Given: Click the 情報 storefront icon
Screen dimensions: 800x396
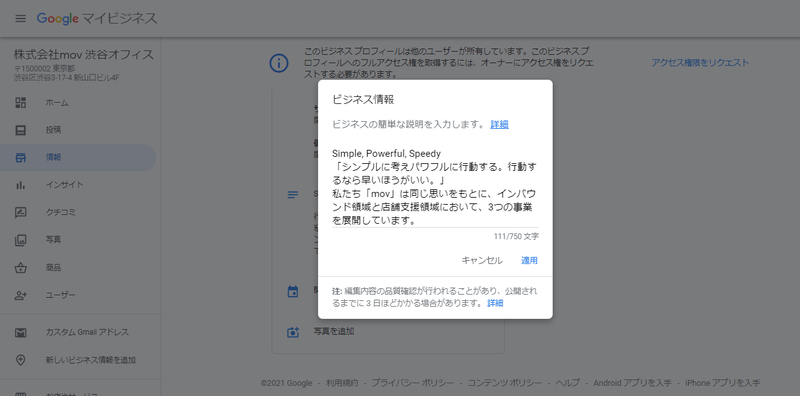Looking at the screenshot, I should click(20, 158).
